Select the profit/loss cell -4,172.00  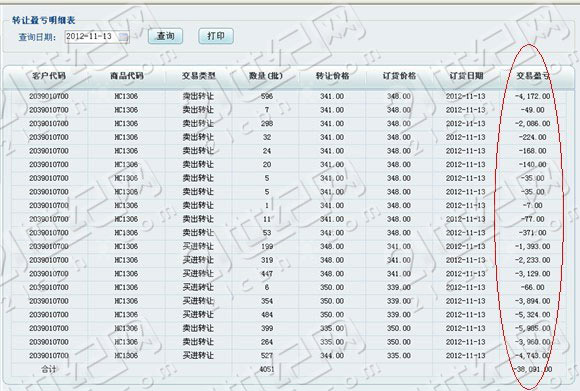(x=533, y=96)
